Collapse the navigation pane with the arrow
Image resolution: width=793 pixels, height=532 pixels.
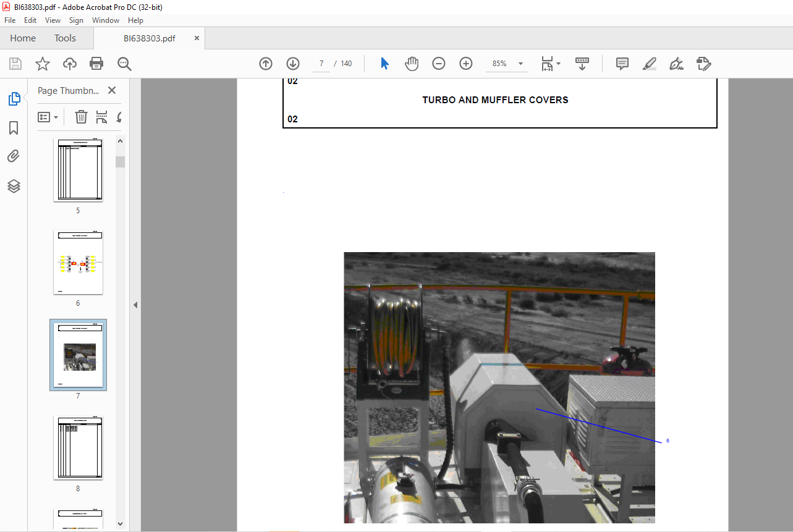(x=135, y=305)
